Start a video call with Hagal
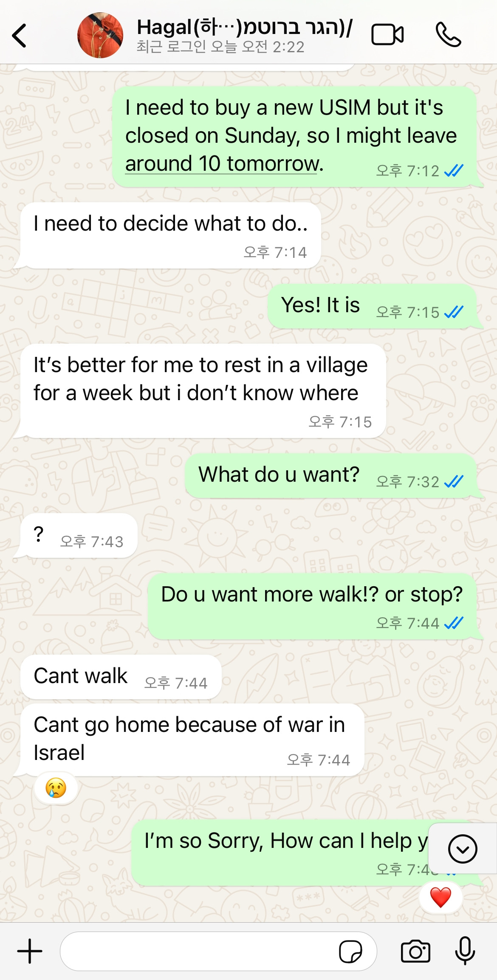The width and height of the screenshot is (497, 980). [x=387, y=34]
